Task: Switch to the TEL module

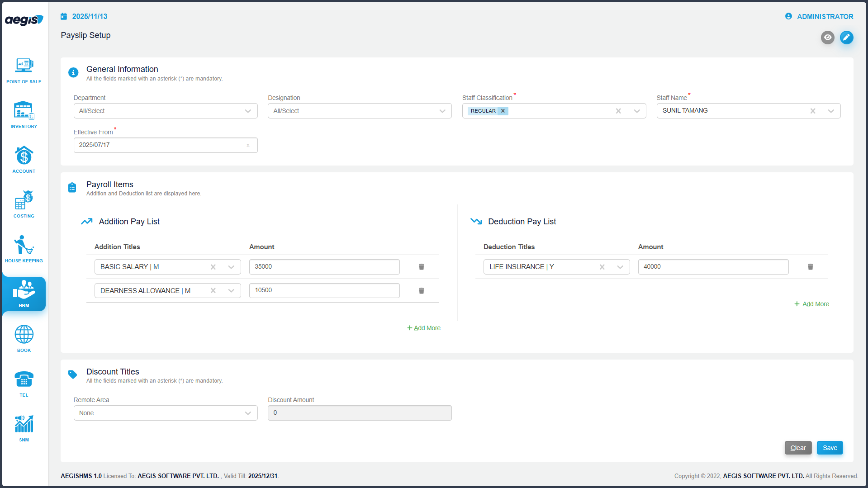Action: (24, 384)
